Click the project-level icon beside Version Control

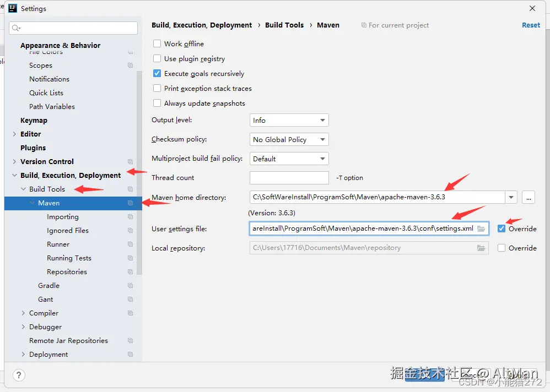pyautogui.click(x=131, y=161)
